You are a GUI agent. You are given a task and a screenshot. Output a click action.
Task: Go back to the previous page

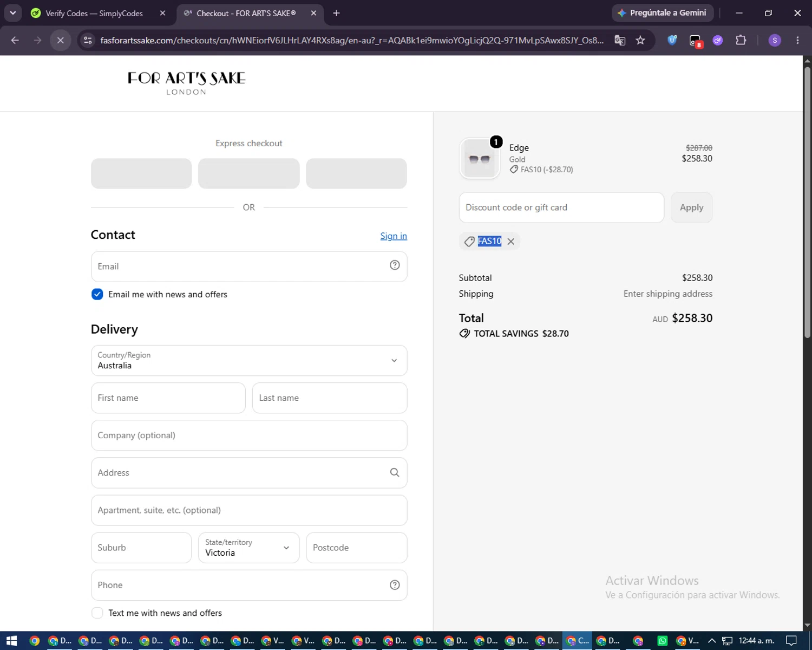15,40
